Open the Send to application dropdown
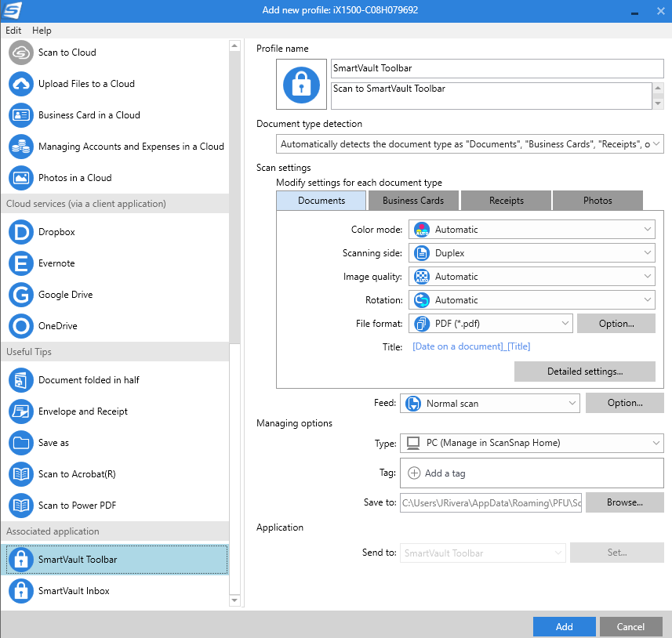 coord(483,553)
